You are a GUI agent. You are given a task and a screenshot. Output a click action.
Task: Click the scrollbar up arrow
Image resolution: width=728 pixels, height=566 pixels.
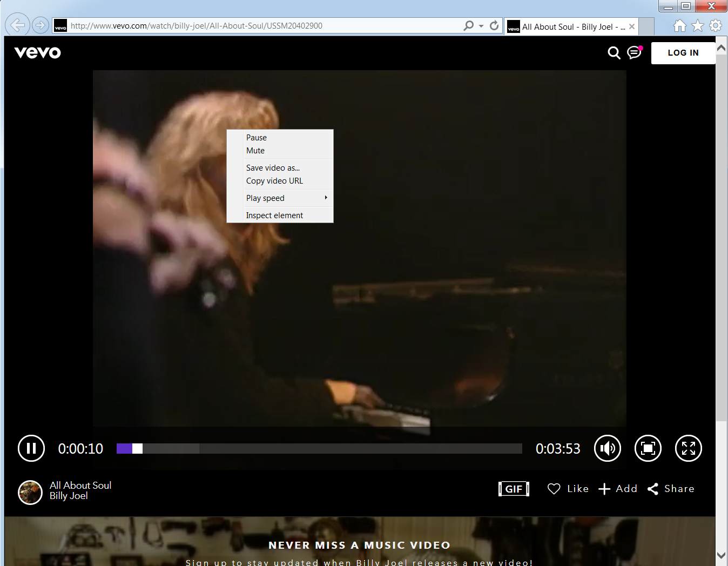721,48
